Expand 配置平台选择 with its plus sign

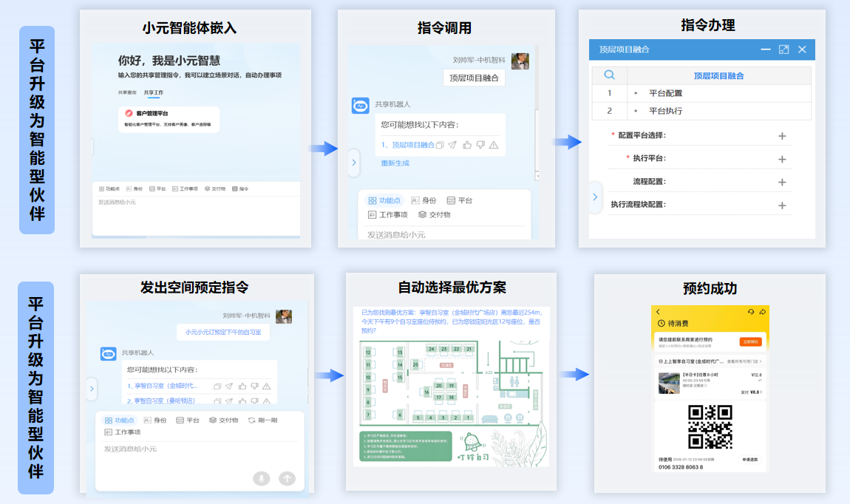coord(782,136)
